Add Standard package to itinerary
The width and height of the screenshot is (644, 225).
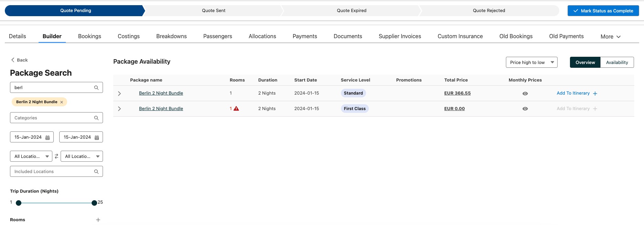tap(577, 93)
